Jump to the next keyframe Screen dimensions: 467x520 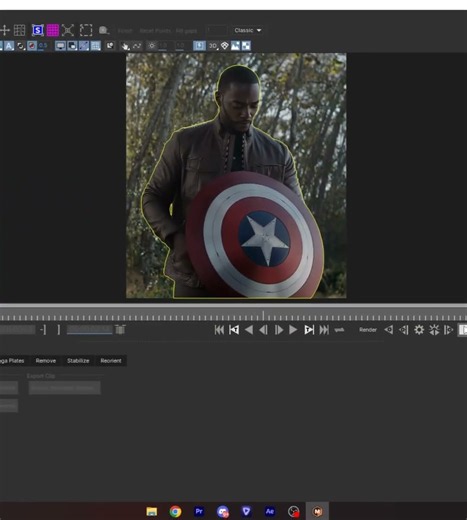pyautogui.click(x=309, y=330)
